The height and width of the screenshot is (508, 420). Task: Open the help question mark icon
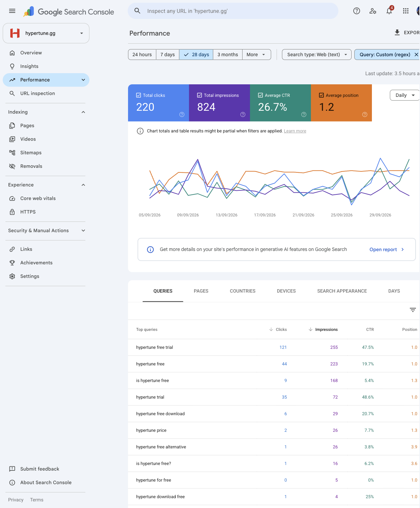click(357, 11)
